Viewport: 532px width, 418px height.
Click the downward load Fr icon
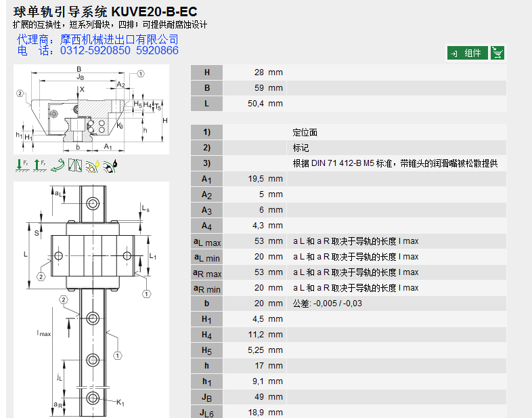click(x=22, y=164)
